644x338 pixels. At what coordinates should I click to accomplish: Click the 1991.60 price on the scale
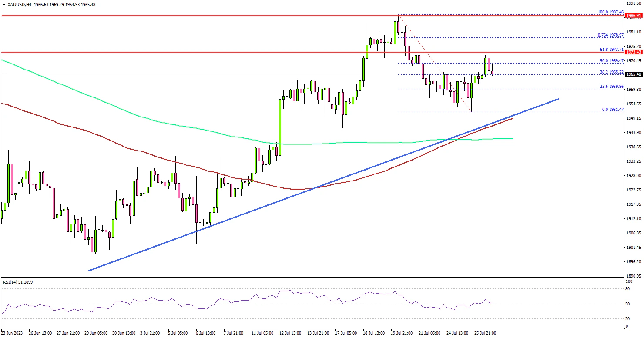coord(634,3)
